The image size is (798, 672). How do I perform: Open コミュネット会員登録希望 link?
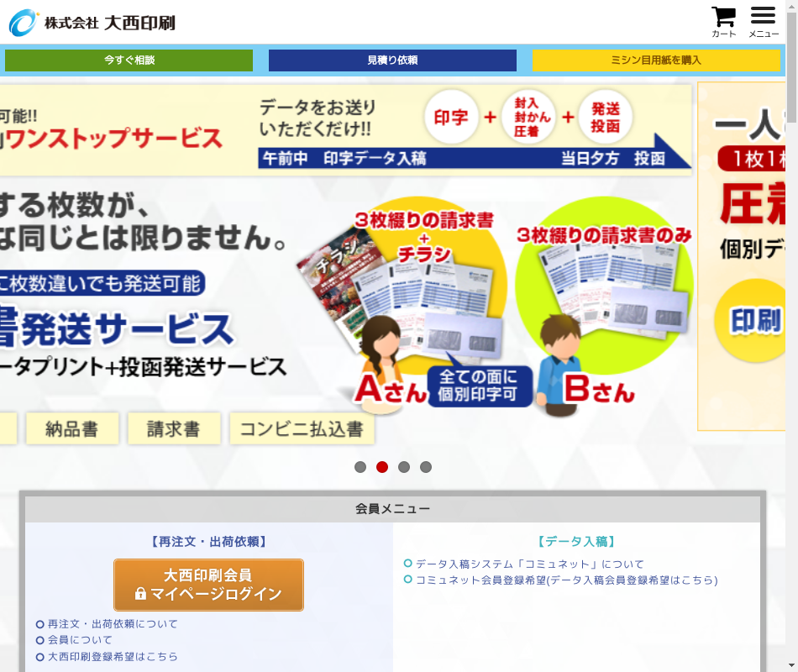click(x=566, y=580)
